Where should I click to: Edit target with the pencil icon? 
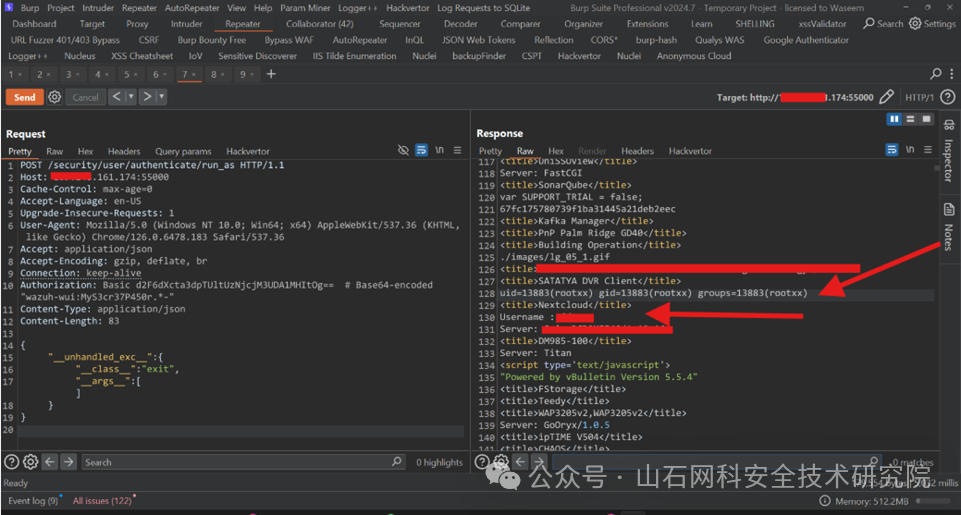[886, 97]
